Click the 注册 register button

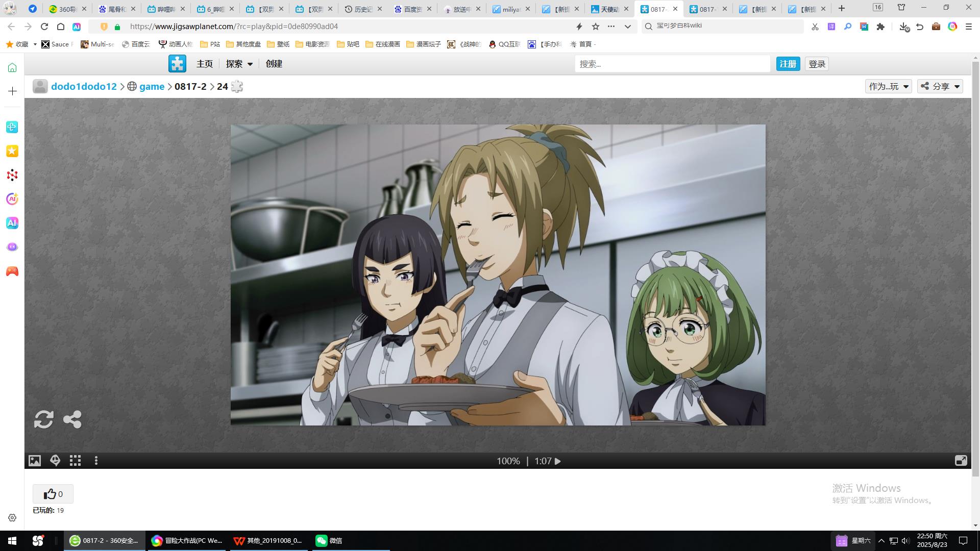click(788, 64)
